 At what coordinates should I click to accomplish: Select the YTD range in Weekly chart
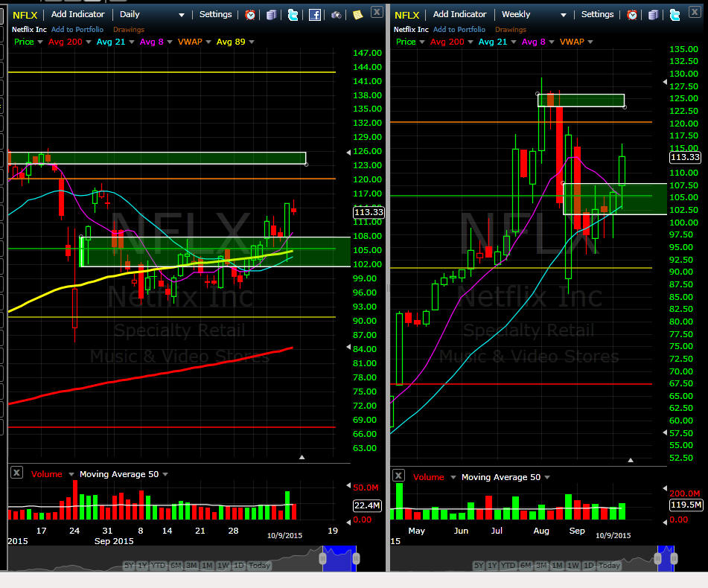508,565
